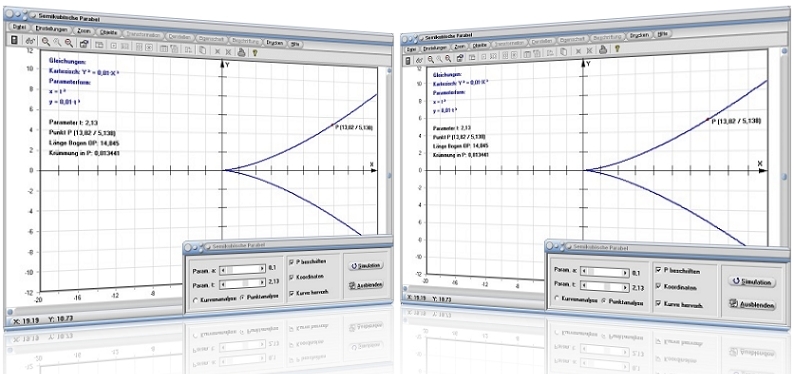Open the Drucken menu in right window

639,36
